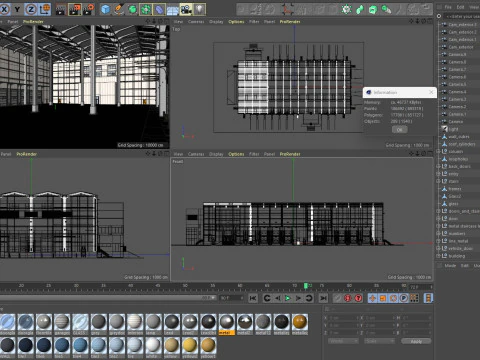
Task: Click rotate-view icon in Top viewport header
Action: (423, 21)
